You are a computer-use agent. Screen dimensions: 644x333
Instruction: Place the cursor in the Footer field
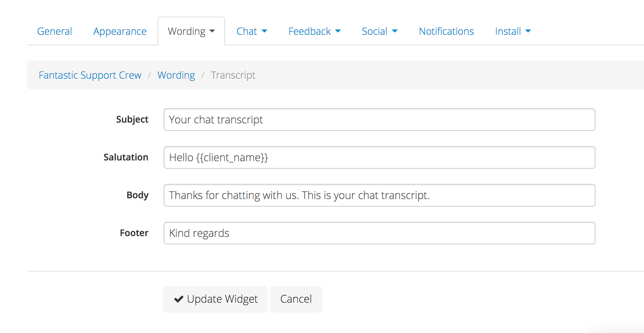pos(379,233)
